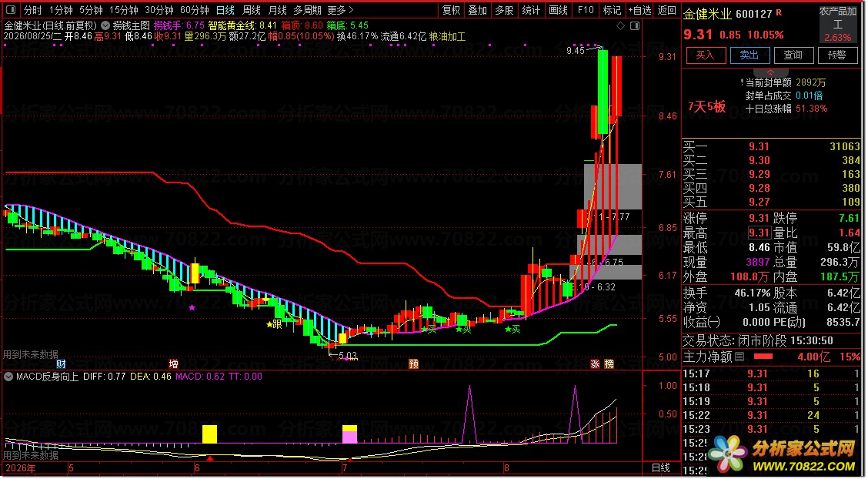The image size is (868, 479).
Task: Click the 复权 adjustment button
Action: [x=451, y=10]
